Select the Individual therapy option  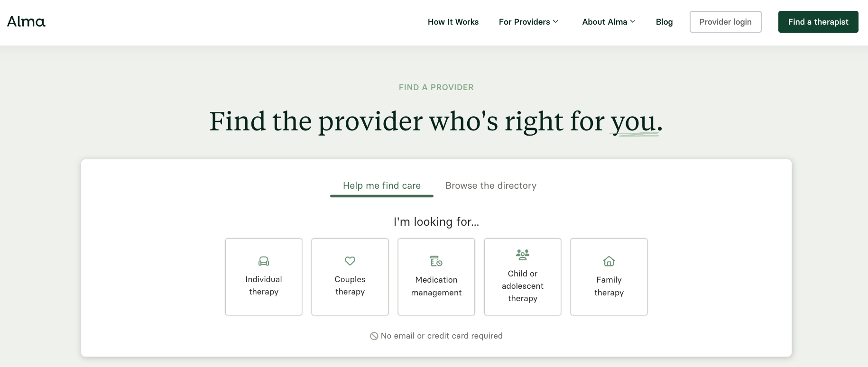tap(264, 277)
